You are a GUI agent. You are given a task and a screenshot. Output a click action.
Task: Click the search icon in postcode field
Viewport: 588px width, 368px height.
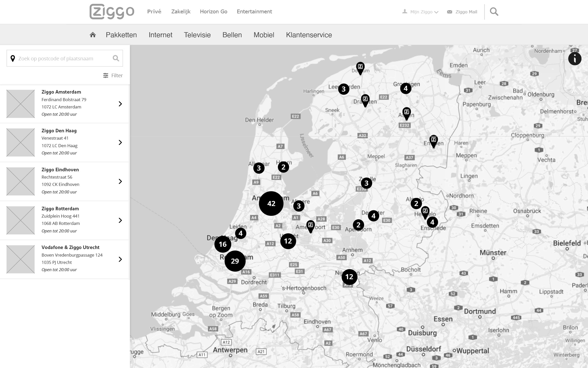[116, 58]
